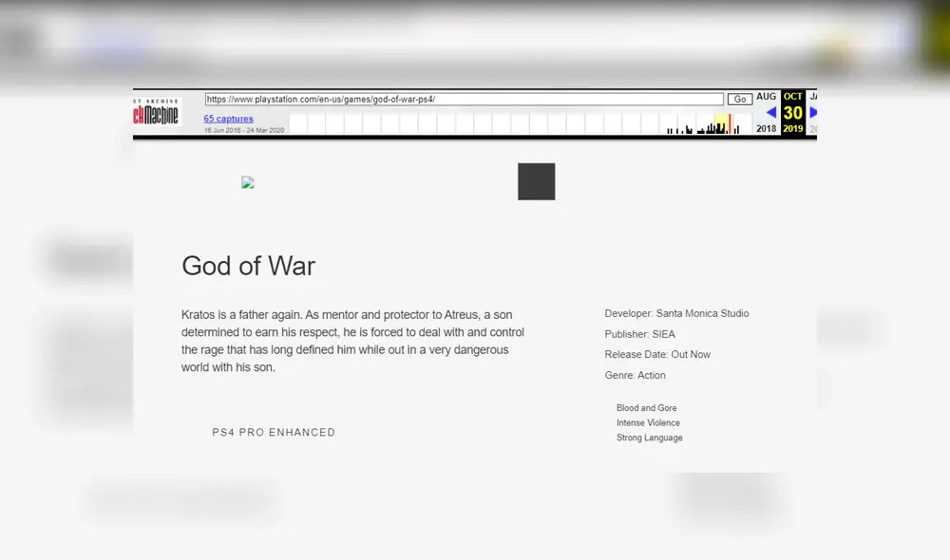Select AUG in capture navigation

point(766,97)
